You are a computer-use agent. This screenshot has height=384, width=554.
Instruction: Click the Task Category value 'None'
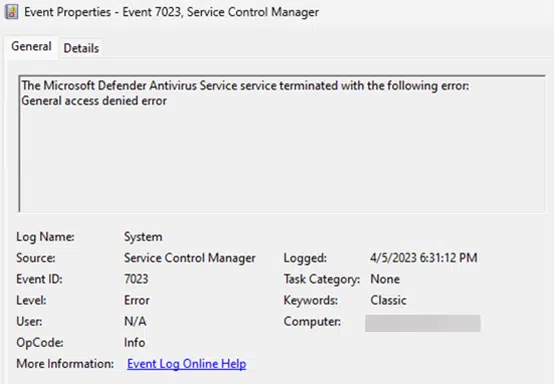[x=385, y=279]
